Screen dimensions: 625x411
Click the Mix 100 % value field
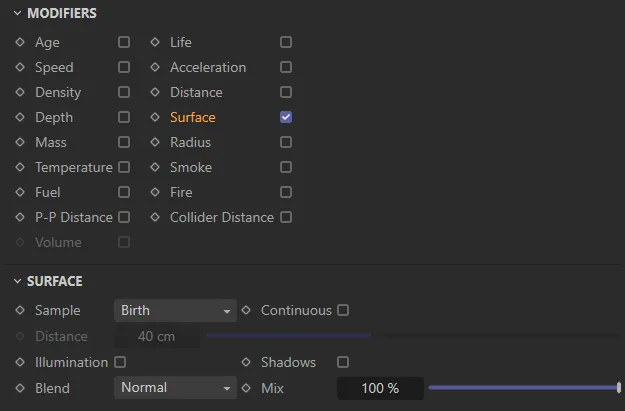point(379,388)
